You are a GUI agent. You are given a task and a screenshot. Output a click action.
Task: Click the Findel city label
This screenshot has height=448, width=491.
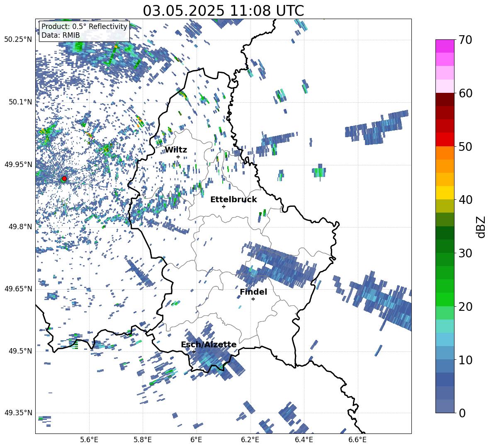click(x=253, y=292)
